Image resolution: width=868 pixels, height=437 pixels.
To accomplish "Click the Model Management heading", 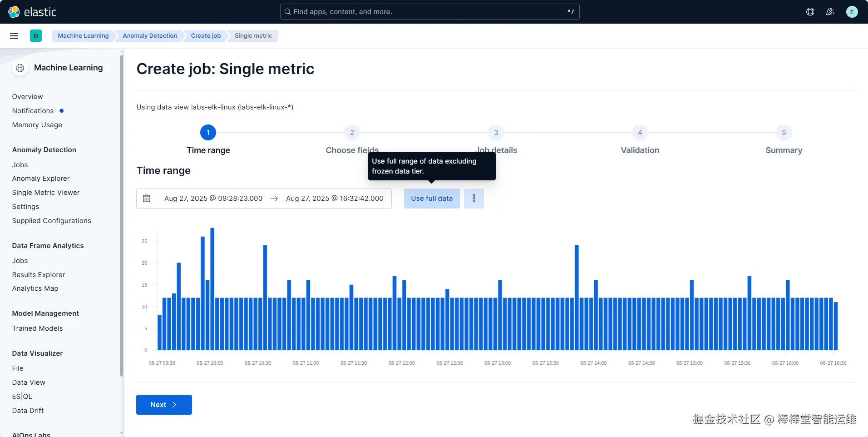I will coord(45,313).
